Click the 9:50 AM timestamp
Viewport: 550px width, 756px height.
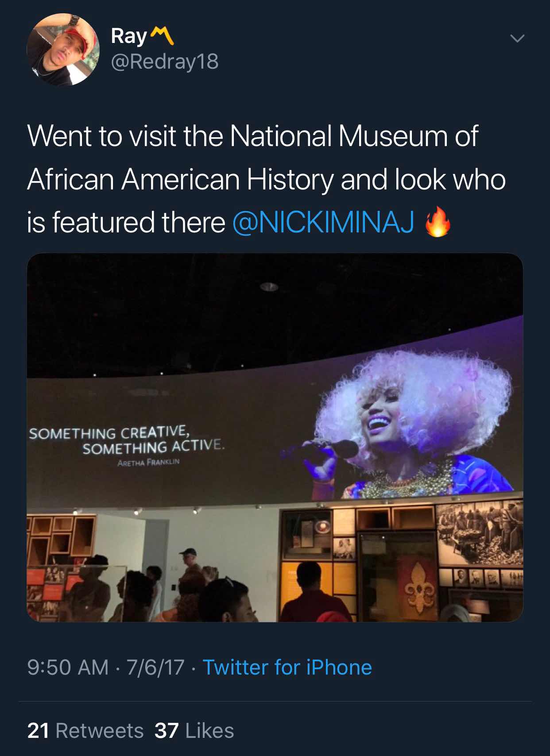[x=68, y=667]
